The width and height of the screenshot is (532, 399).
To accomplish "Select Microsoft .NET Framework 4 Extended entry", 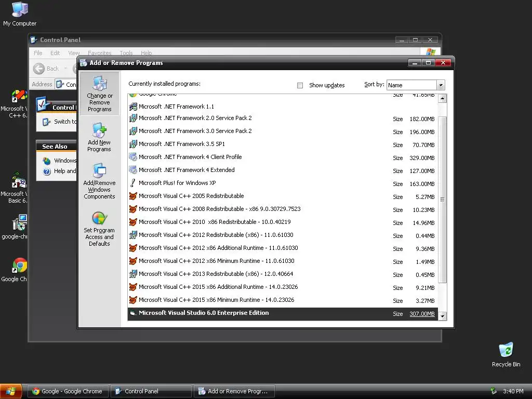I will coord(283,170).
